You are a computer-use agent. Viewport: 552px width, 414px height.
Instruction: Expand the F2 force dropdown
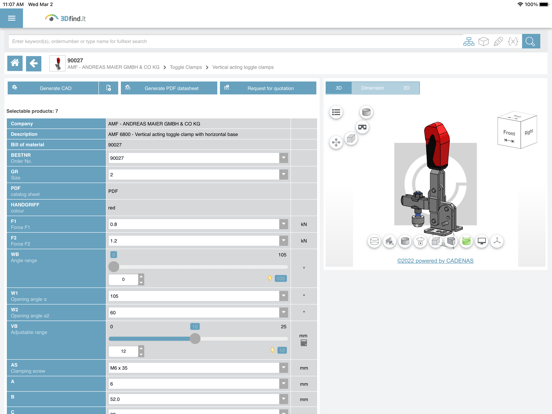click(284, 241)
